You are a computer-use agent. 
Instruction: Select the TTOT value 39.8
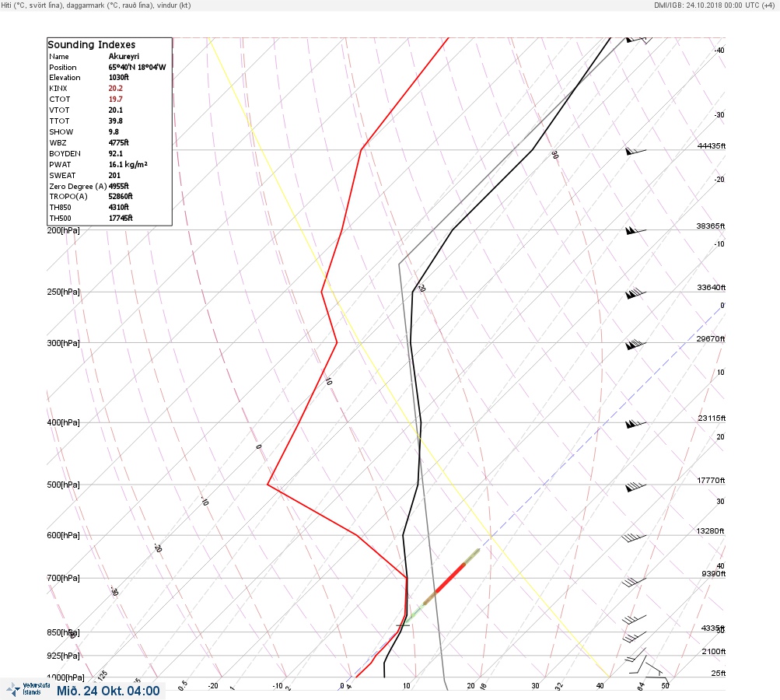click(115, 121)
